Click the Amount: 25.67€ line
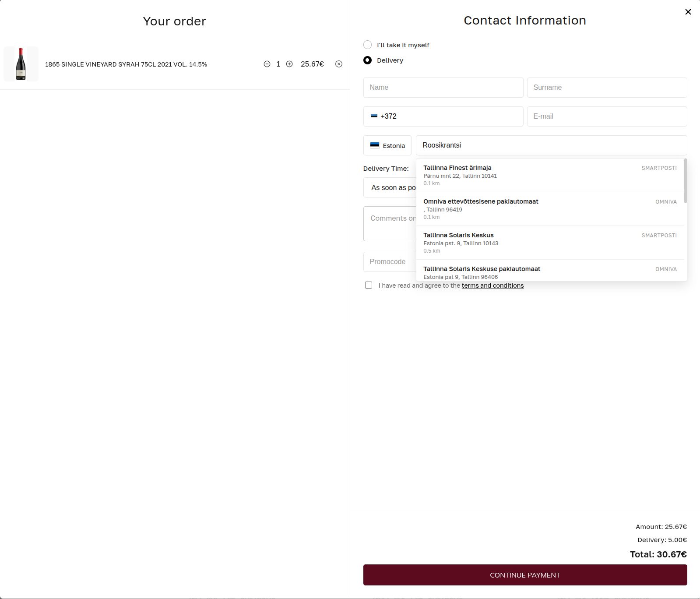The image size is (700, 599). tap(661, 527)
